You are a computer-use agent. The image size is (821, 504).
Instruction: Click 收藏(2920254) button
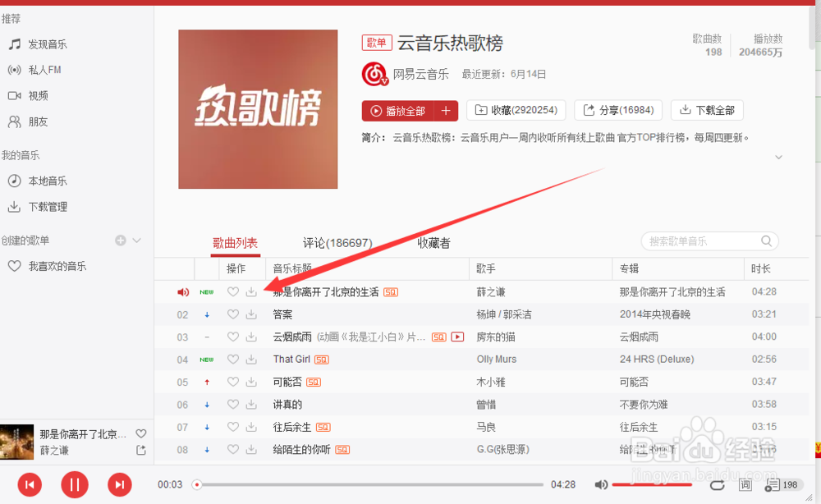pyautogui.click(x=516, y=111)
